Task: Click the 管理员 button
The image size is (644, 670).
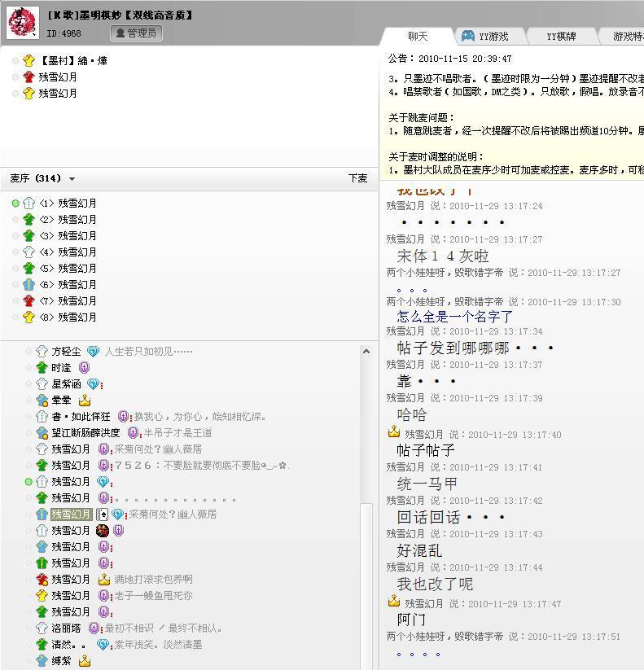Action: click(137, 33)
